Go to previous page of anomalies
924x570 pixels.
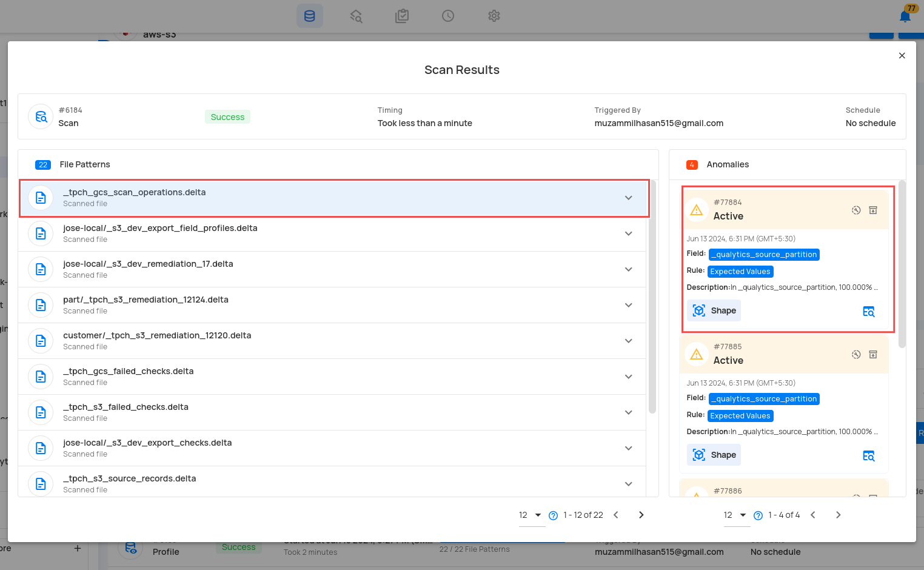click(813, 515)
